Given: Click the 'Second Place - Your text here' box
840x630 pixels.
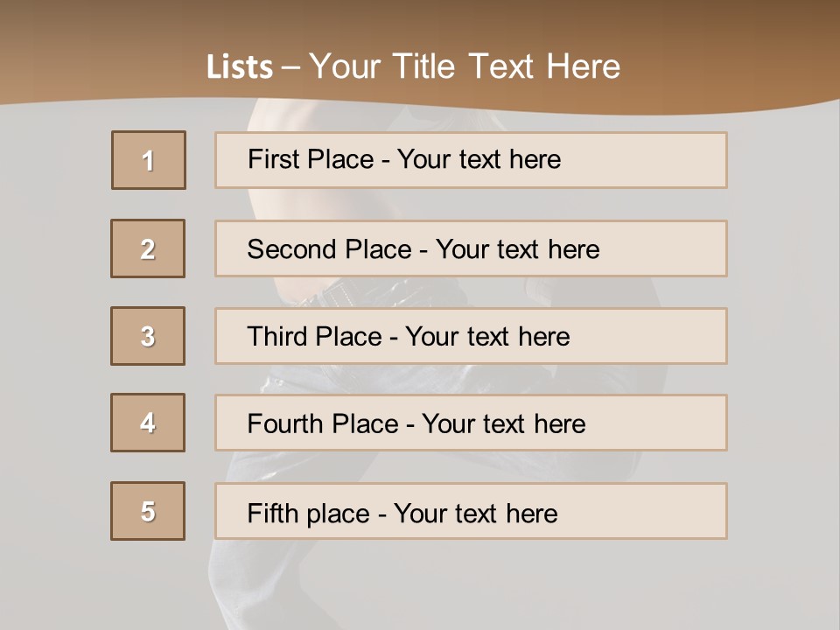Looking at the screenshot, I should 471,248.
